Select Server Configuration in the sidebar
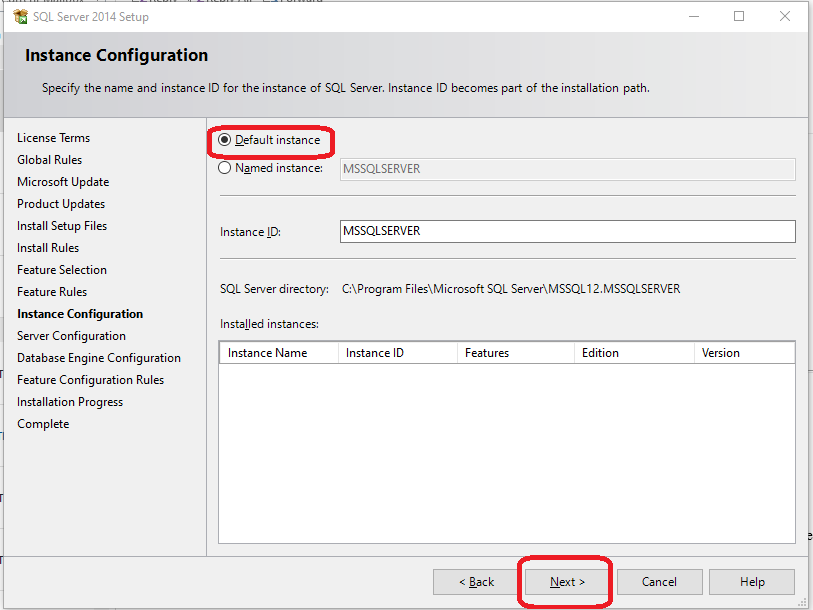This screenshot has height=610, width=813. click(x=71, y=335)
